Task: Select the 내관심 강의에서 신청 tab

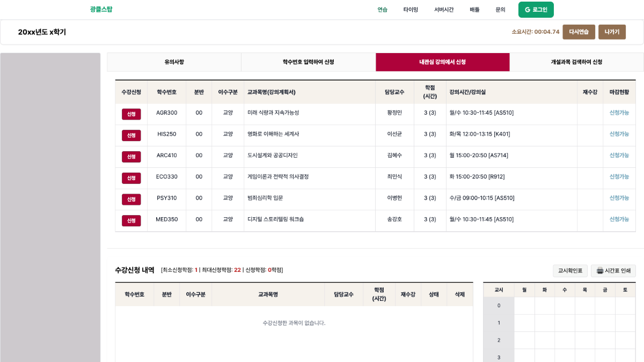Action: click(x=442, y=62)
